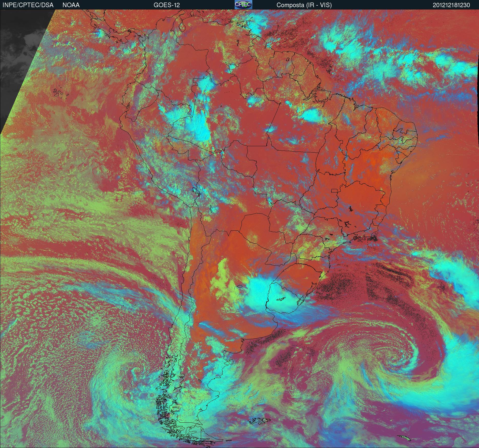Screen dimensions: 479x448
Task: Click the GOES-12 satellite label
Action: coord(166,5)
